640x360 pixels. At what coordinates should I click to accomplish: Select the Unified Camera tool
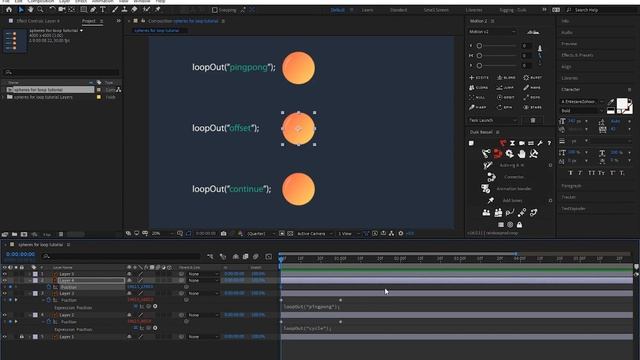coord(62,9)
